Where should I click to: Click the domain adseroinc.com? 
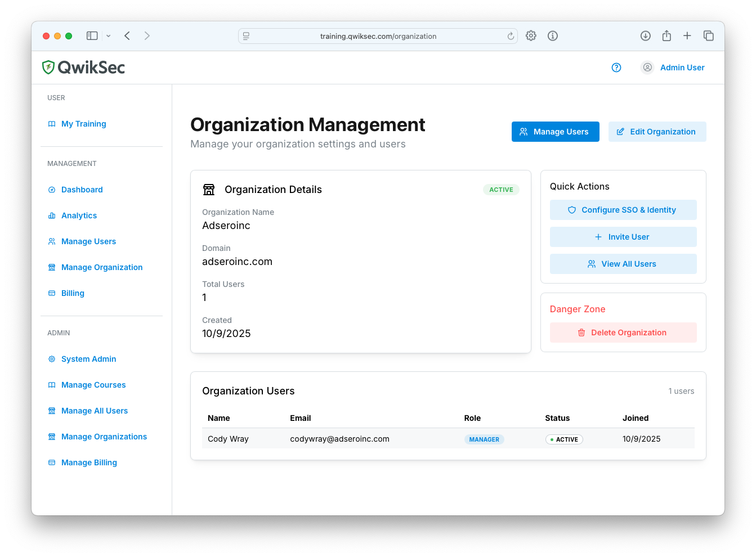(237, 262)
